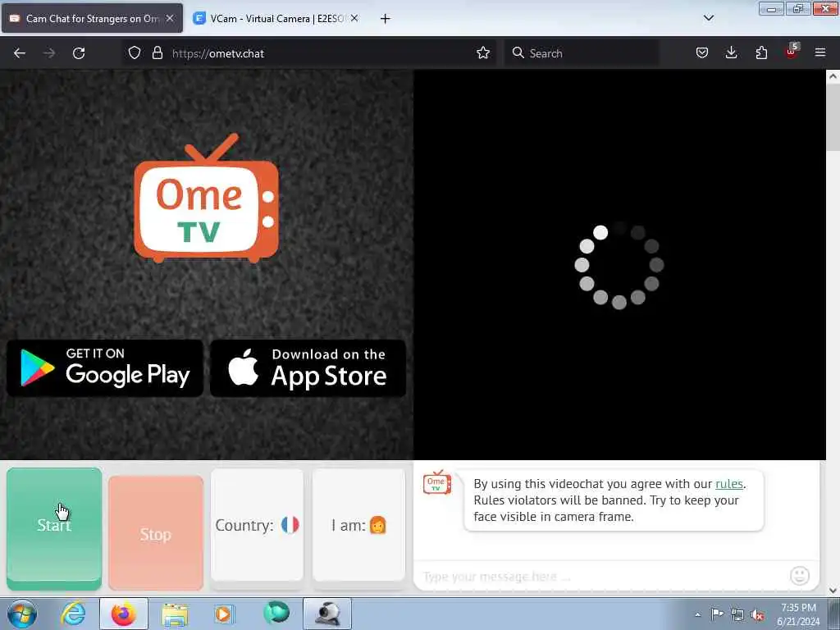The width and height of the screenshot is (840, 630).
Task: Open the emoji smiley picker
Action: click(800, 576)
